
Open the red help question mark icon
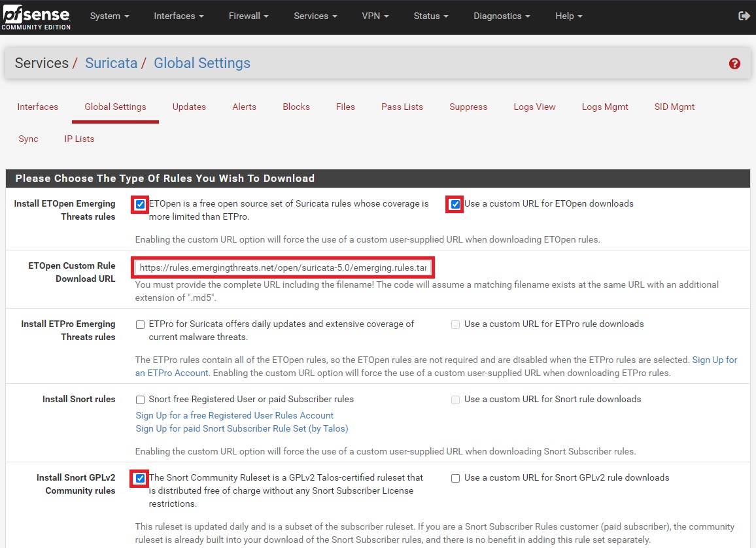pos(734,63)
